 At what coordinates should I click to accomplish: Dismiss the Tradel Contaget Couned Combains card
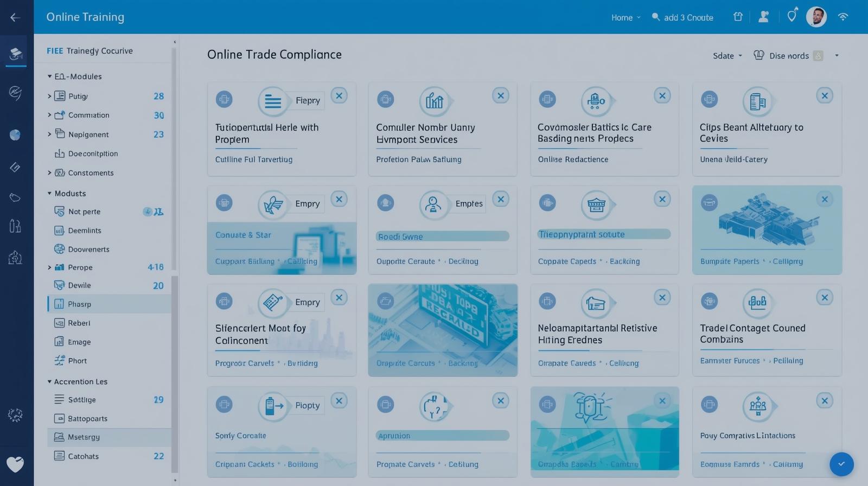coord(825,298)
